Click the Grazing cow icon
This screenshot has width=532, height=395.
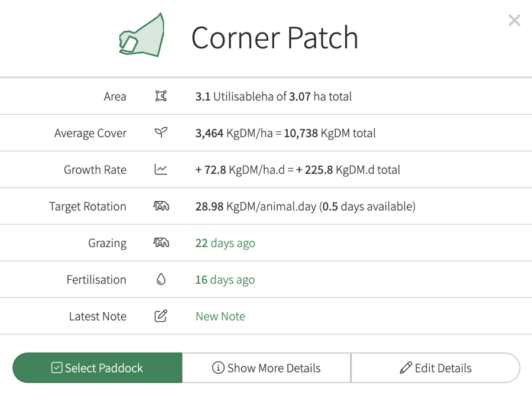click(161, 243)
